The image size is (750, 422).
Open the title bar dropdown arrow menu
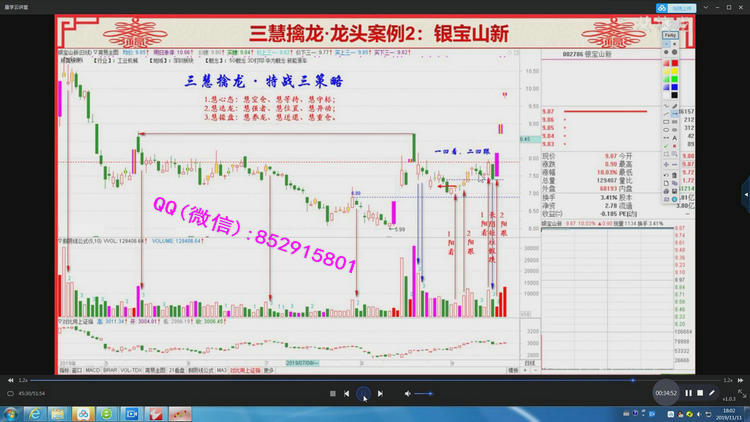click(x=704, y=7)
